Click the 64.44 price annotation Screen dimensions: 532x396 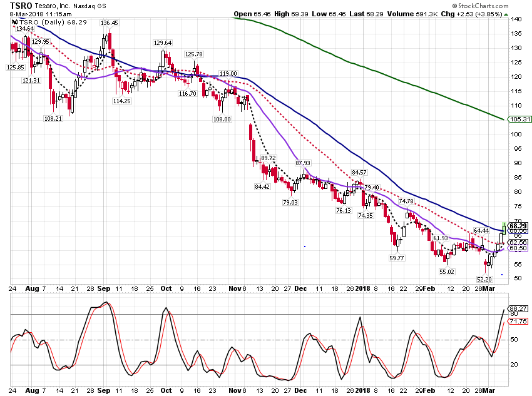481,231
